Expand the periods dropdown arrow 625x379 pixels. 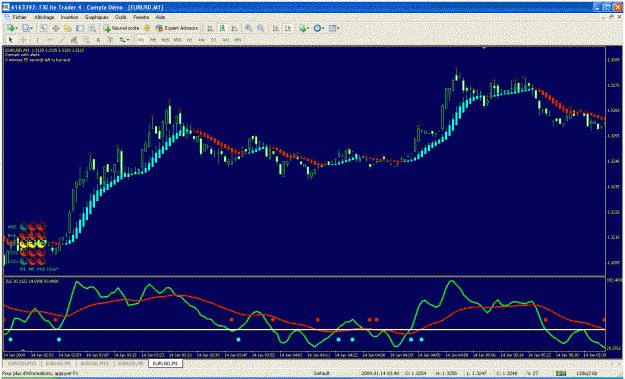click(x=323, y=28)
